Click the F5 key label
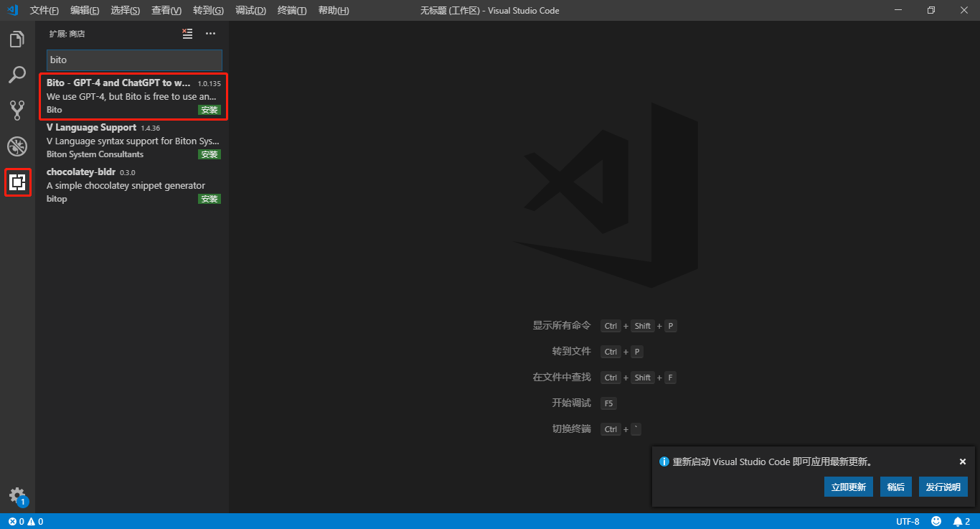Screen dimensions: 980x529 [608, 403]
